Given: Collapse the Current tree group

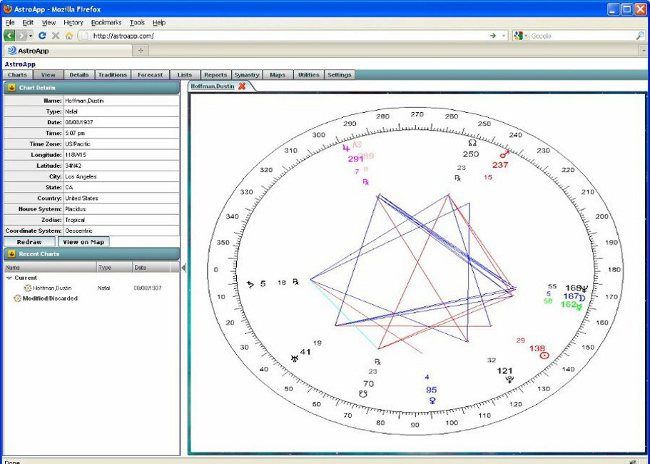Looking at the screenshot, I should (x=9, y=278).
